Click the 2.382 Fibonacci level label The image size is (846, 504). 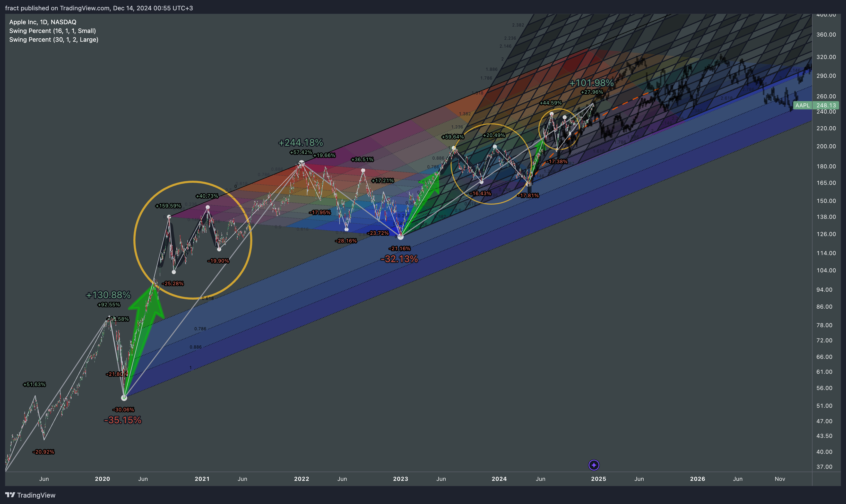(518, 25)
